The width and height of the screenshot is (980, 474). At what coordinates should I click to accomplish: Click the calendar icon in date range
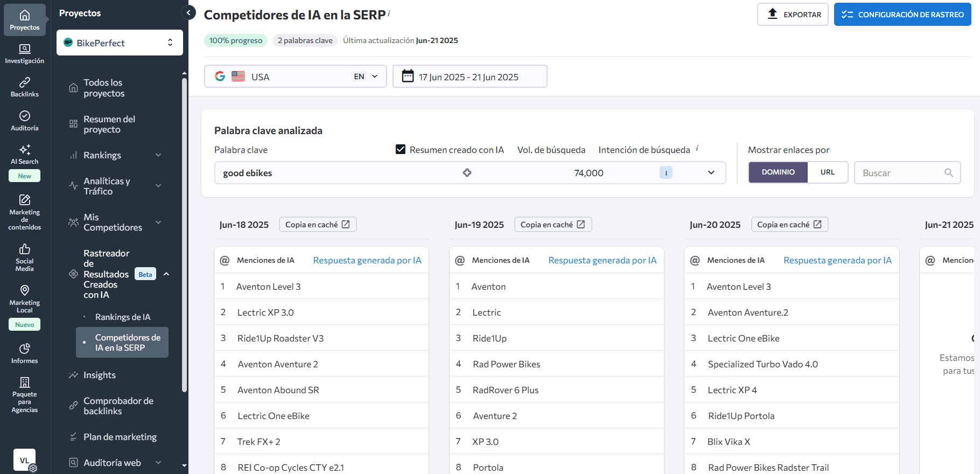408,76
